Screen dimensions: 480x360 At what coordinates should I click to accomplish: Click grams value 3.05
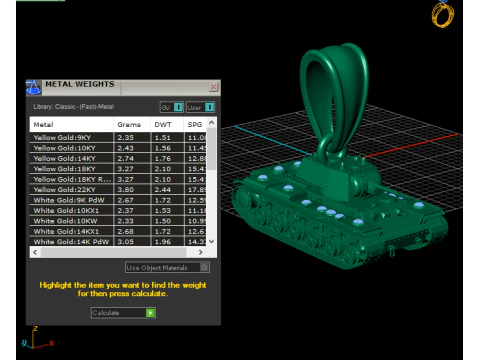pyautogui.click(x=126, y=241)
